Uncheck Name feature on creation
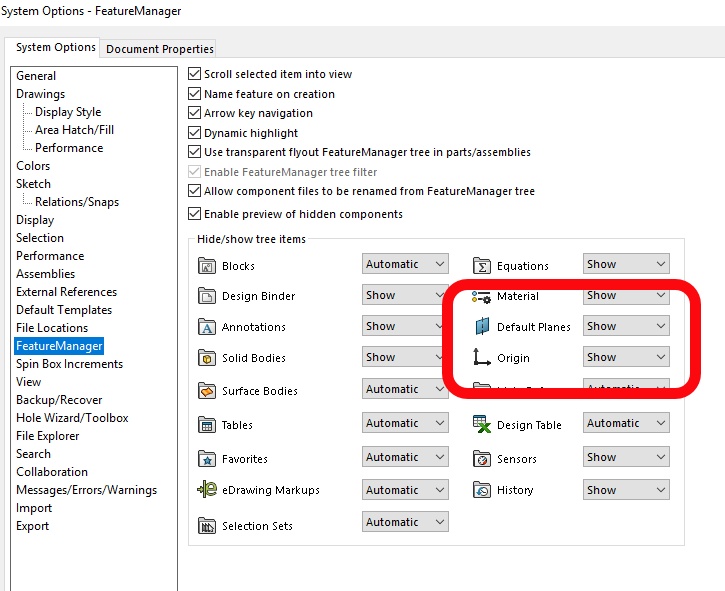This screenshot has height=591, width=725. 195,93
